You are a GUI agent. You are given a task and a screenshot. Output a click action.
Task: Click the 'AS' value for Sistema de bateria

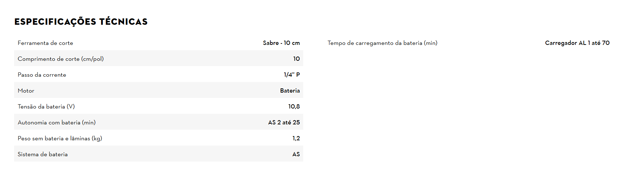[x=296, y=154]
